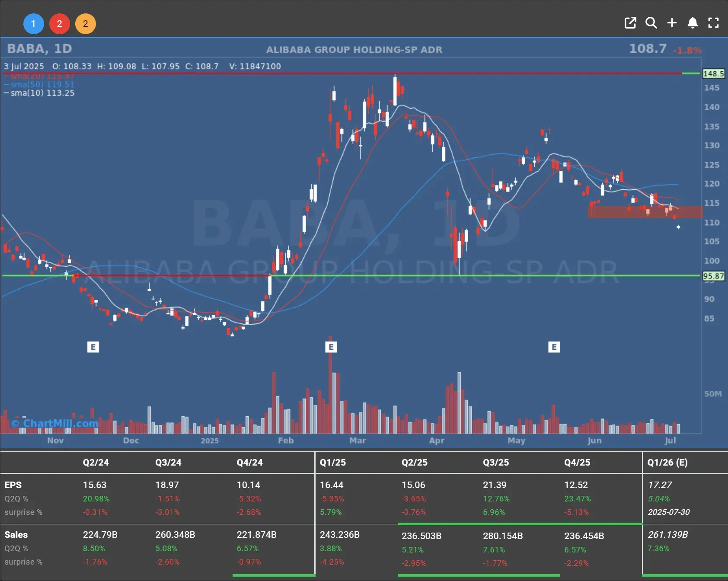Viewport: 728px width, 581px height.
Task: Click the -1.8% change value
Action: pyautogui.click(x=687, y=50)
